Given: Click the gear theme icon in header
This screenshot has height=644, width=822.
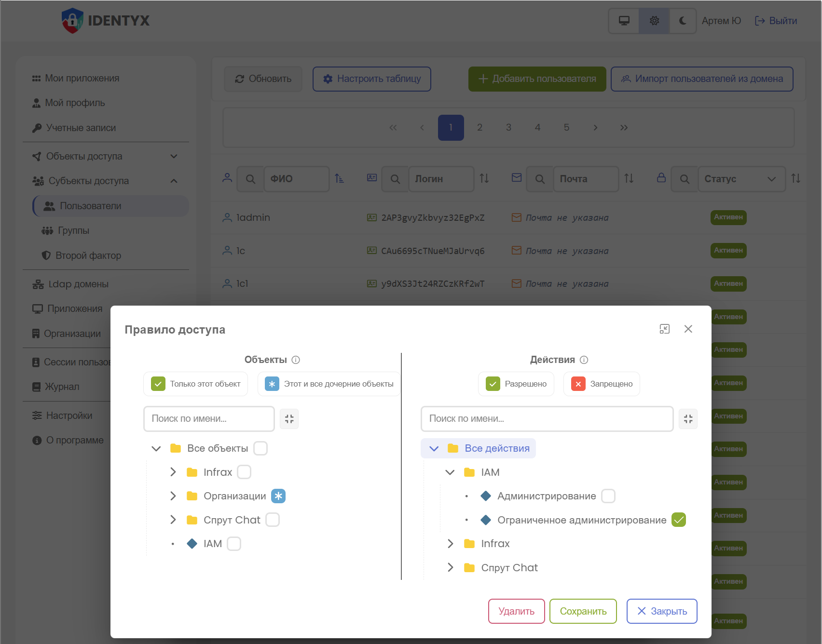Looking at the screenshot, I should (x=654, y=21).
